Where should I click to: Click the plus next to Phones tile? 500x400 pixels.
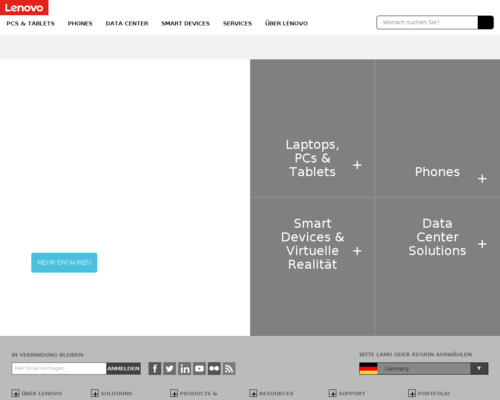tap(482, 179)
